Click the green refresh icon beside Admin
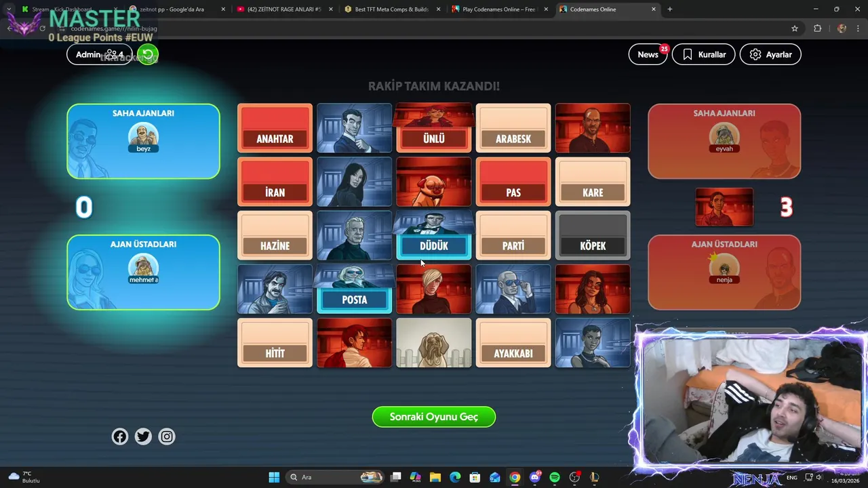The width and height of the screenshot is (868, 488). pyautogui.click(x=147, y=54)
